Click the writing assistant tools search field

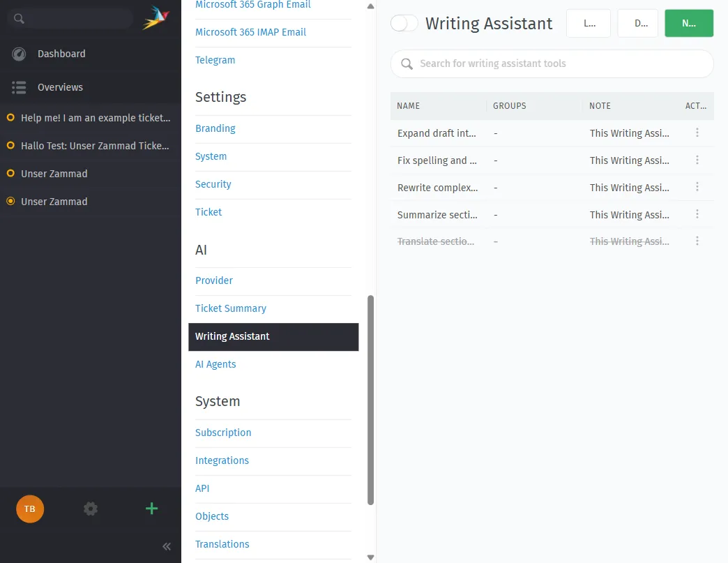(552, 63)
